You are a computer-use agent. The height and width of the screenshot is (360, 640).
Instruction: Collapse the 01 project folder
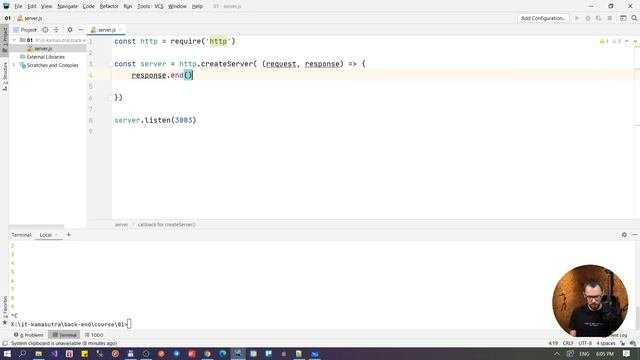point(14,40)
